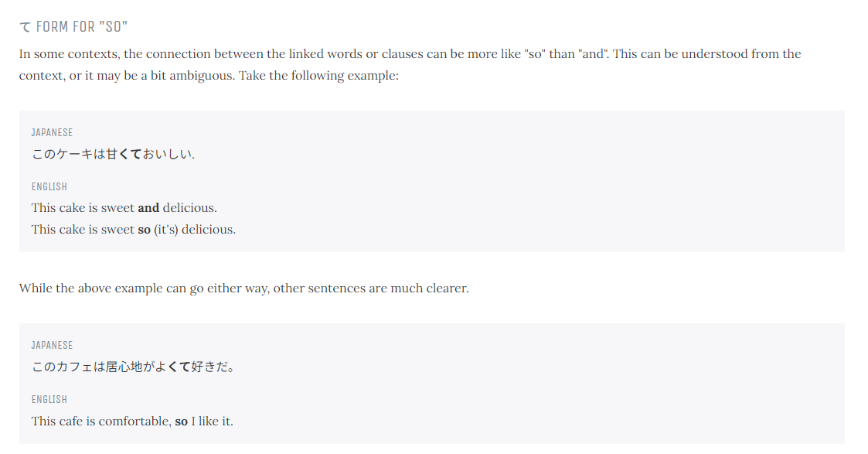The width and height of the screenshot is (868, 454).
Task: Click "This cafe is comfortable, so I like it."
Action: click(x=132, y=421)
